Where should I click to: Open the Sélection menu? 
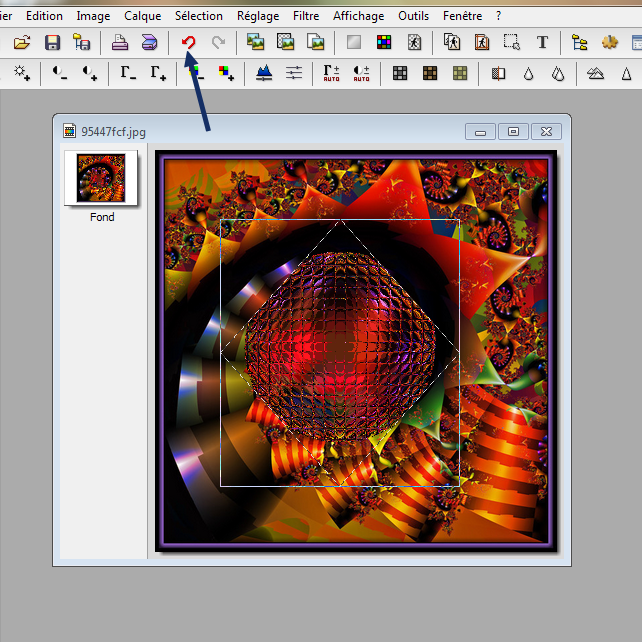(x=199, y=16)
